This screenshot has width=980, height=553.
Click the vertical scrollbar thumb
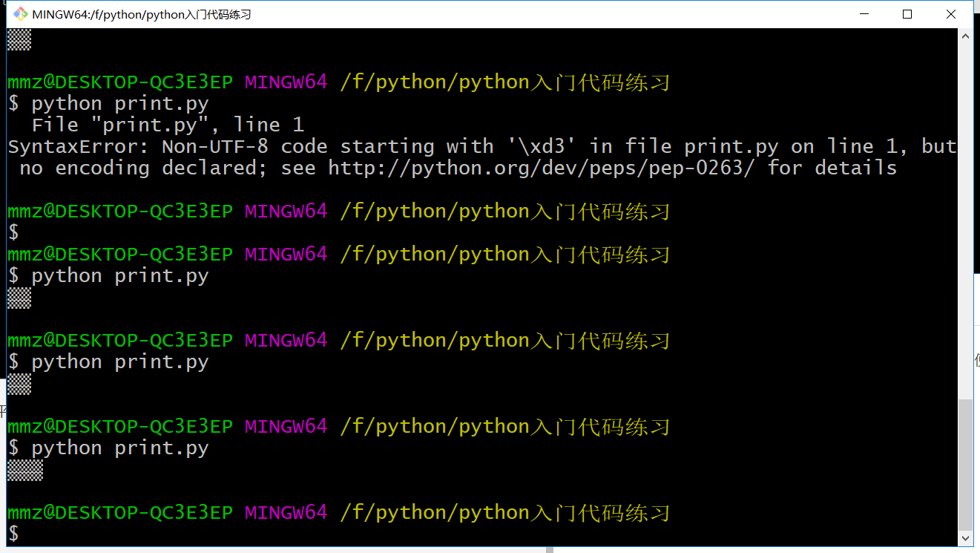(965, 465)
